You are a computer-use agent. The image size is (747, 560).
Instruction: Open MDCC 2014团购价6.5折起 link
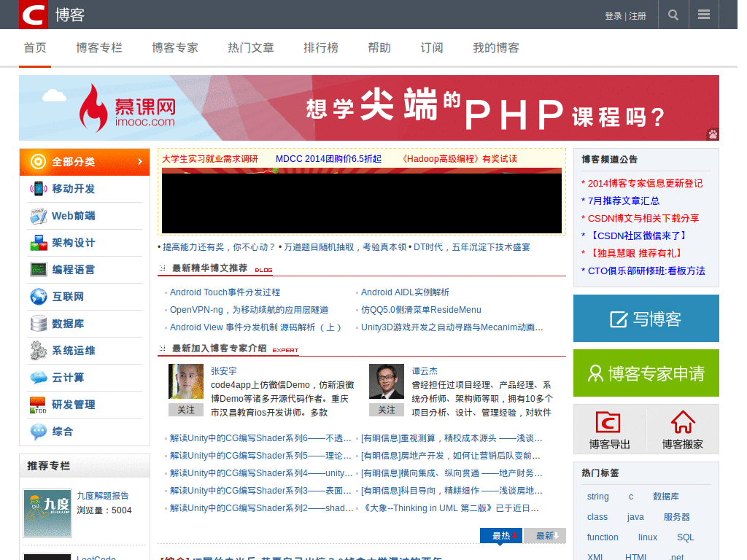pos(328,158)
